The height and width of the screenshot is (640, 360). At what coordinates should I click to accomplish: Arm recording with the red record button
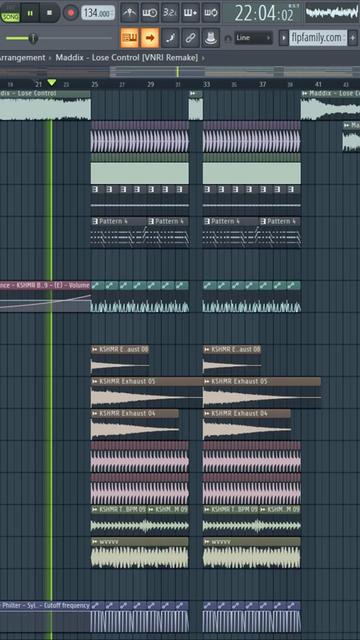[x=71, y=13]
